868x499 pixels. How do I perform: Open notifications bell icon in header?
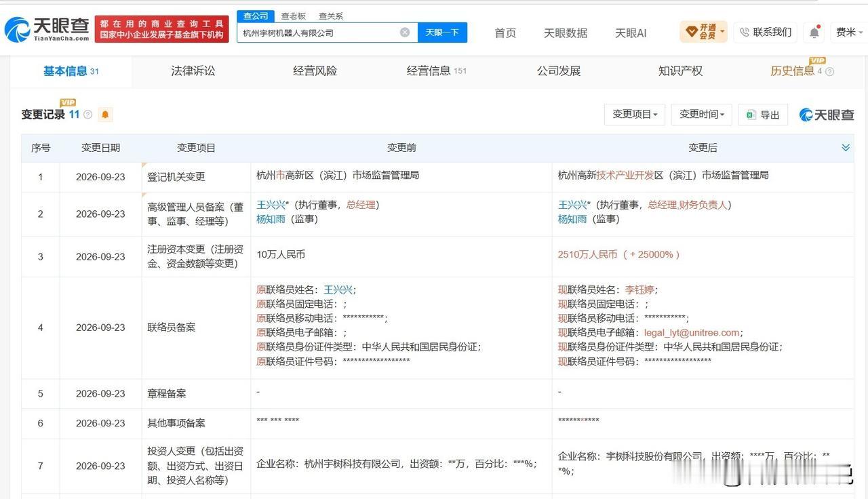point(814,32)
